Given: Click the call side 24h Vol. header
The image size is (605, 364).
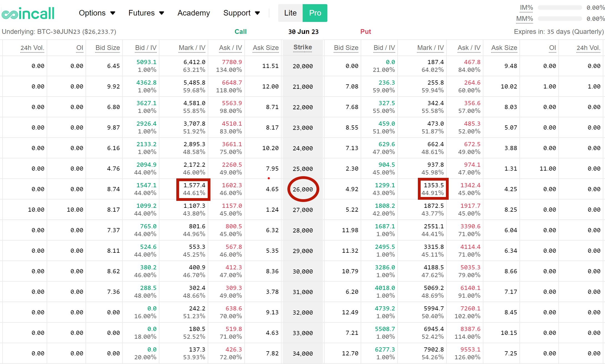Looking at the screenshot, I should 32,48.
